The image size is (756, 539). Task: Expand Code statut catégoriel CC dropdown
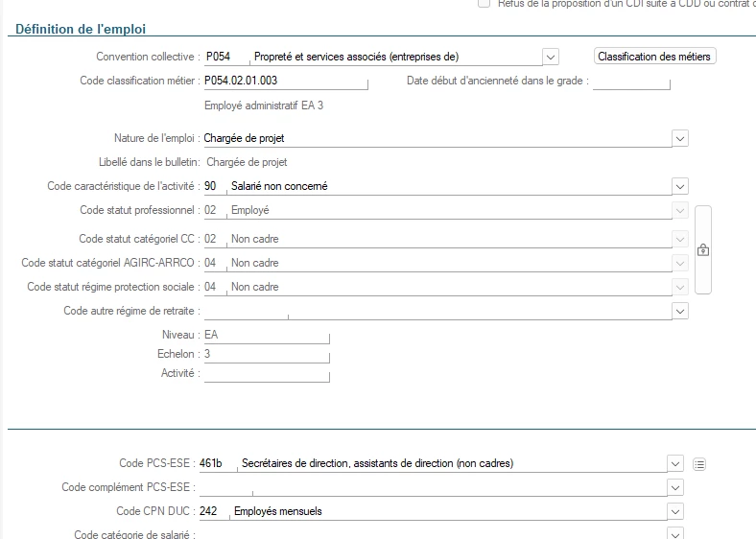[680, 239]
